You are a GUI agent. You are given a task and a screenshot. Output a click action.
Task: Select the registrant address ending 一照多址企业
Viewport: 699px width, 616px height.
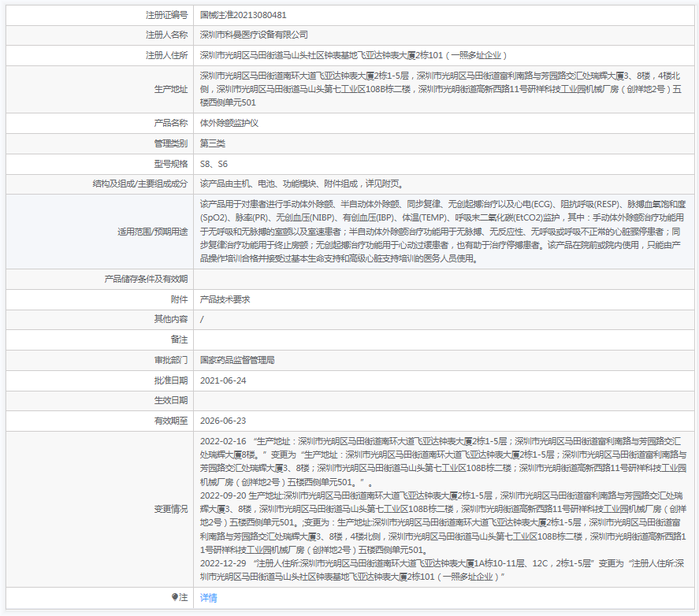(x=354, y=55)
